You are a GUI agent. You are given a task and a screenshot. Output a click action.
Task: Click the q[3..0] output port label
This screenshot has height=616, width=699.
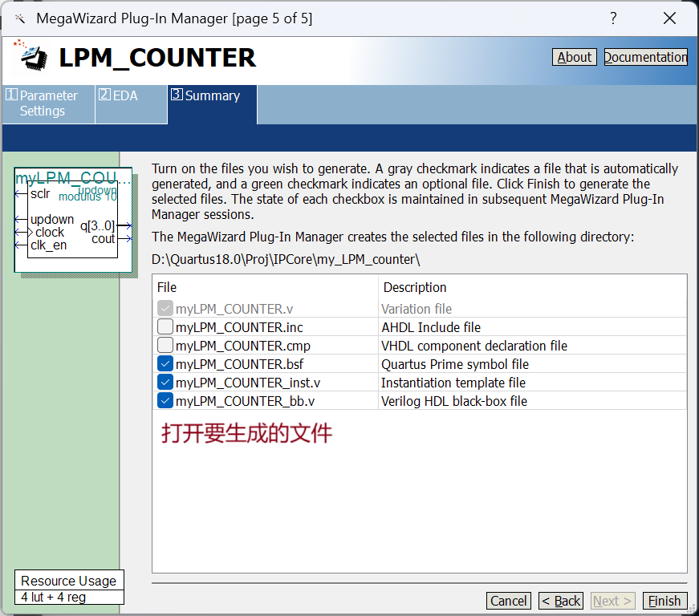(x=97, y=226)
